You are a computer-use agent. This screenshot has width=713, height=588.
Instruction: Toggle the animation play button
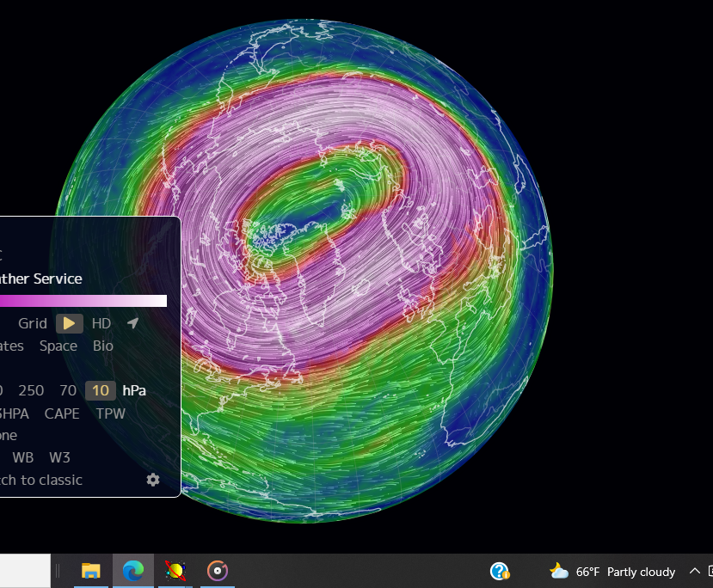pos(70,323)
